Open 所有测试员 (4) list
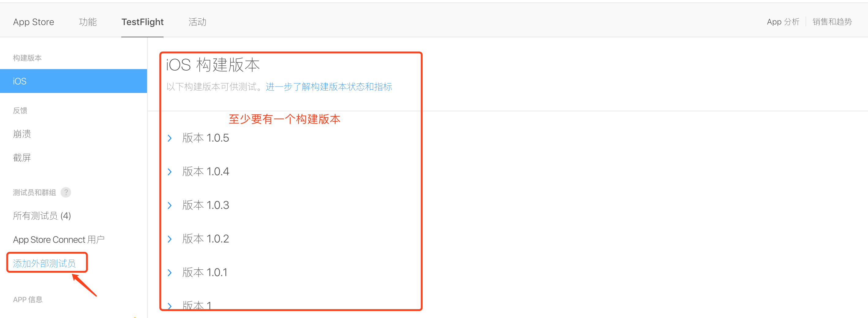The width and height of the screenshot is (868, 318). pyautogui.click(x=42, y=216)
